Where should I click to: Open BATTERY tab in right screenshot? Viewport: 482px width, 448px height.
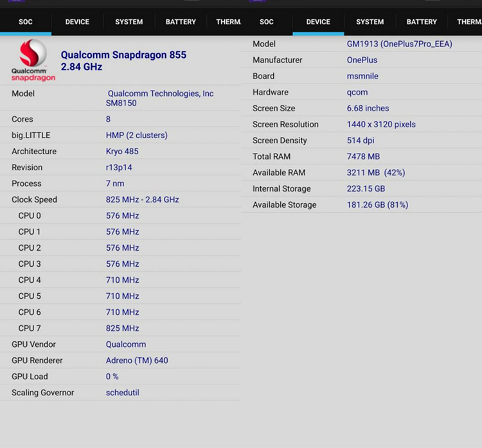click(422, 22)
